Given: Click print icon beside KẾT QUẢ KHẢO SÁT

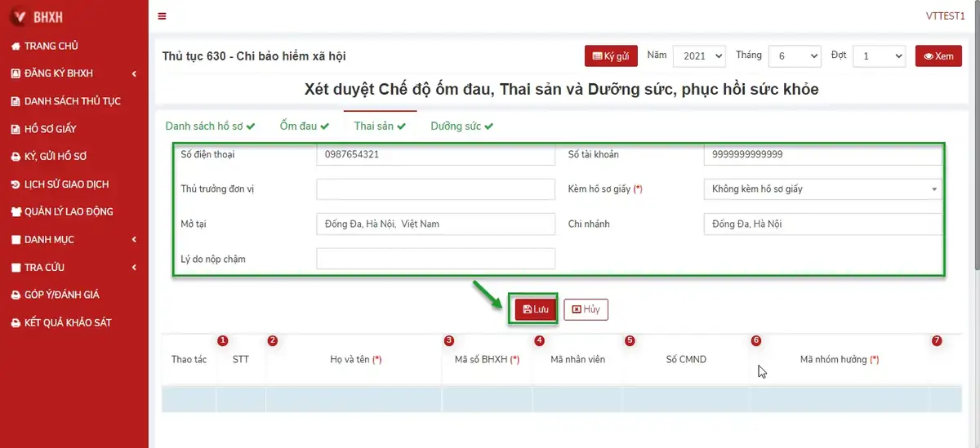Looking at the screenshot, I should click(16, 322).
